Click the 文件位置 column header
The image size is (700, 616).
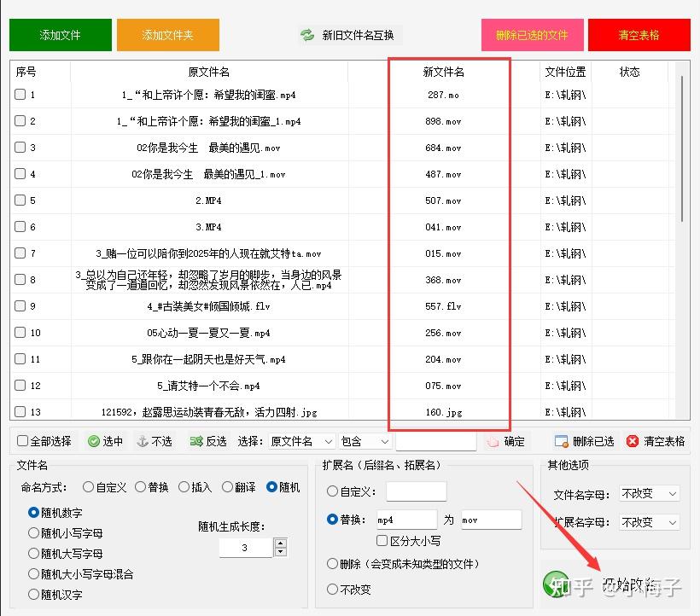(x=566, y=72)
